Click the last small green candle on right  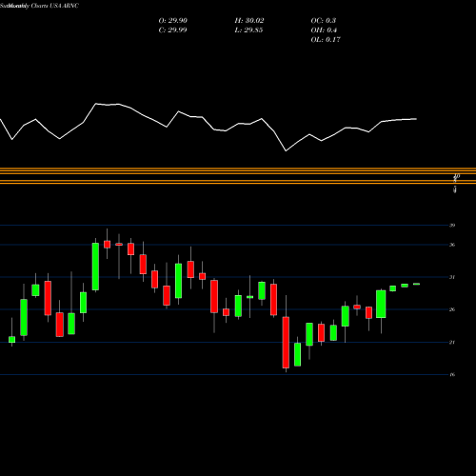[x=416, y=284]
